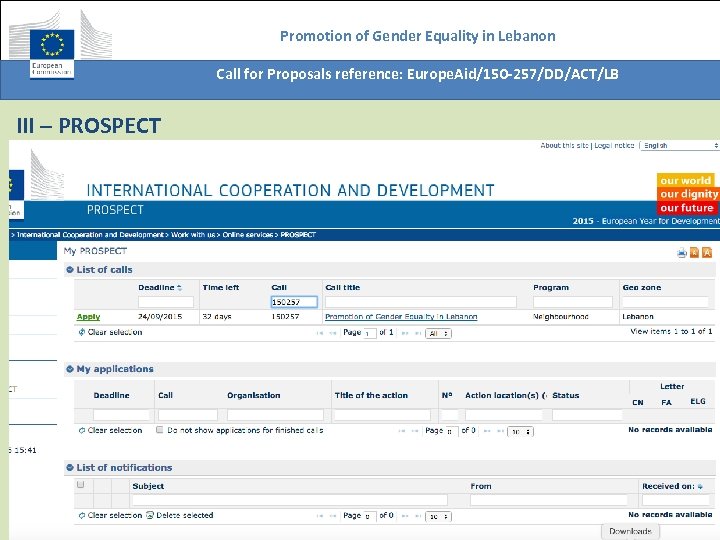720x540 pixels.
Task: Open Promotion of Gender Equality in Lebanon link
Action: (x=401, y=316)
